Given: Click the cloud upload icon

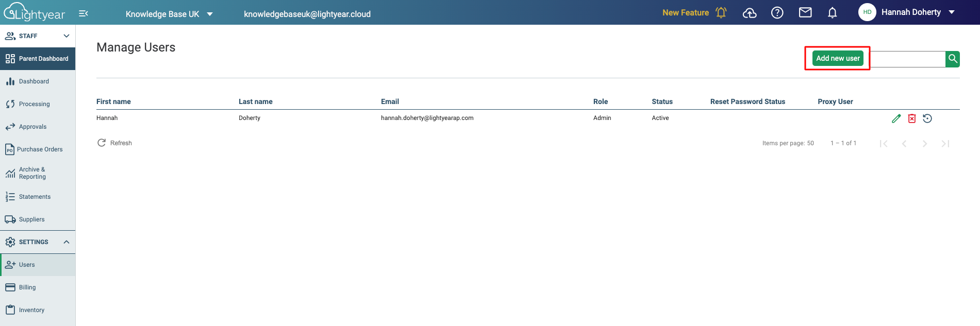Looking at the screenshot, I should [x=750, y=13].
